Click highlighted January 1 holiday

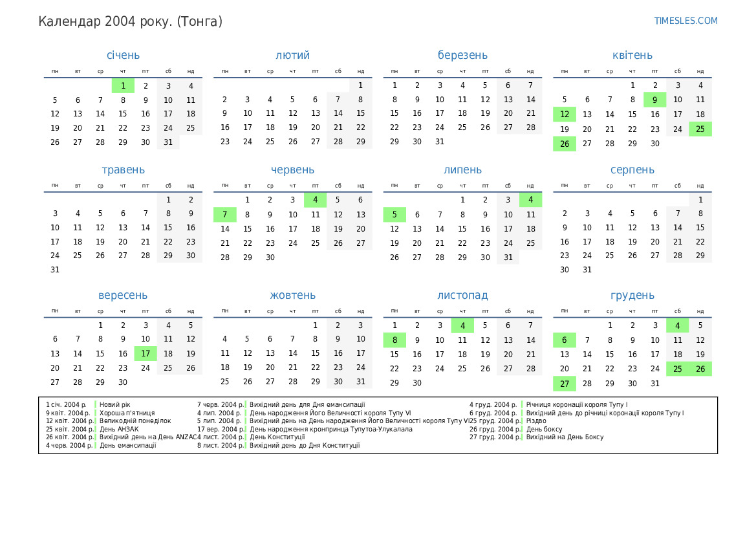pos(123,86)
